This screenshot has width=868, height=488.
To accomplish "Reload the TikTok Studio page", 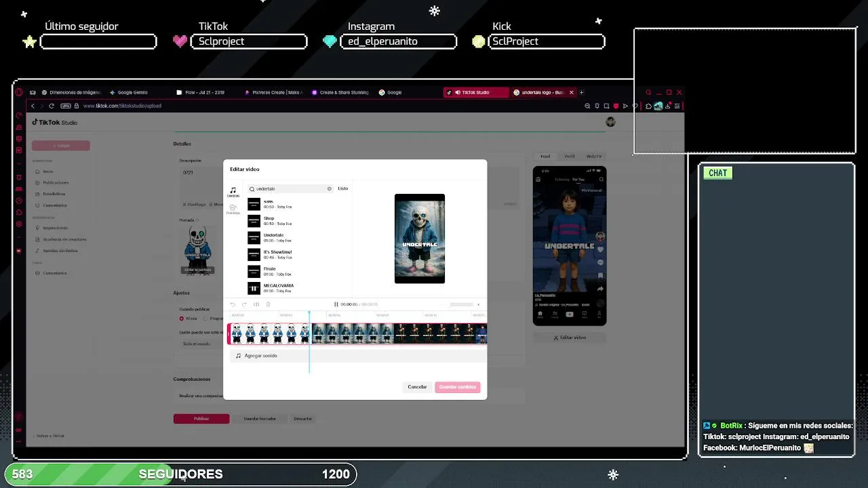I will [x=52, y=106].
